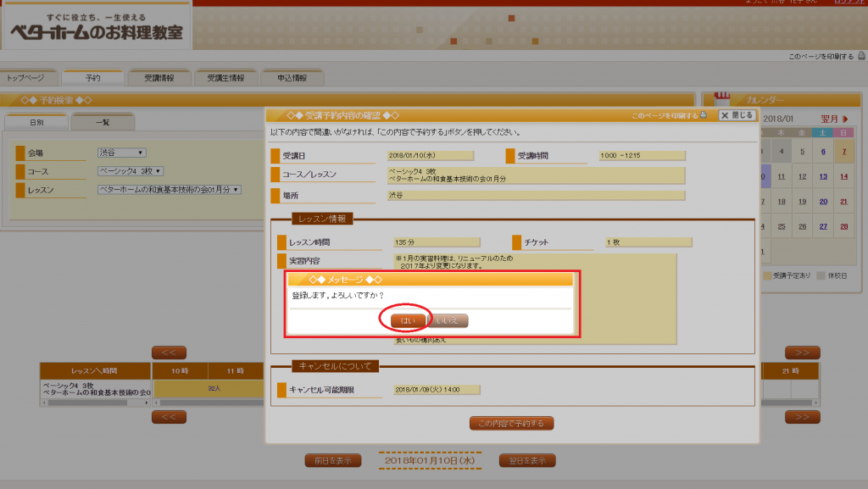Click この内容で予約する button
Viewport: 868px width, 489px height.
511,424
